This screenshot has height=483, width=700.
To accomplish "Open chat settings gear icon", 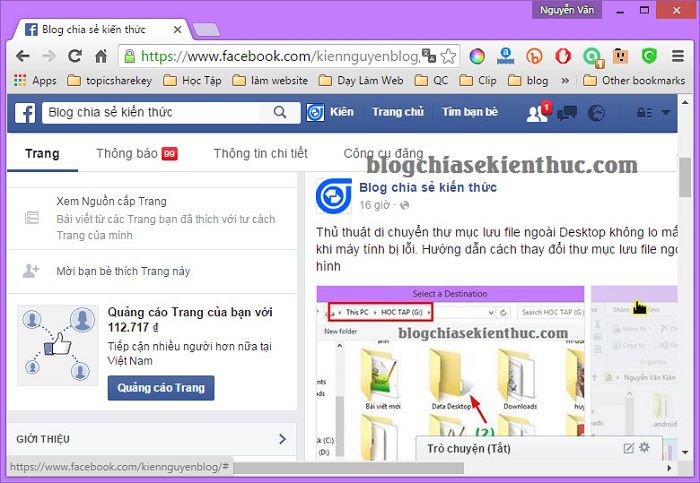I will 644,447.
